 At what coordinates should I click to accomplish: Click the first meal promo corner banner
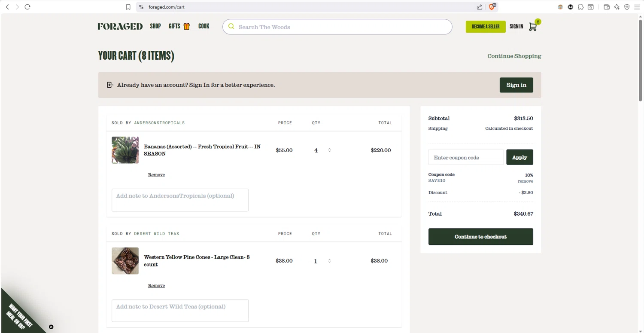point(19,316)
